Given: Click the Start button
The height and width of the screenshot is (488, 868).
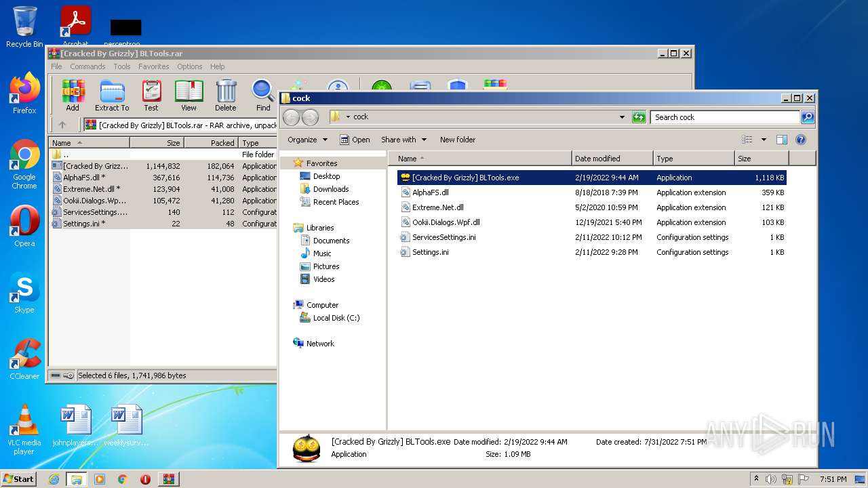Looking at the screenshot, I should click(x=18, y=479).
